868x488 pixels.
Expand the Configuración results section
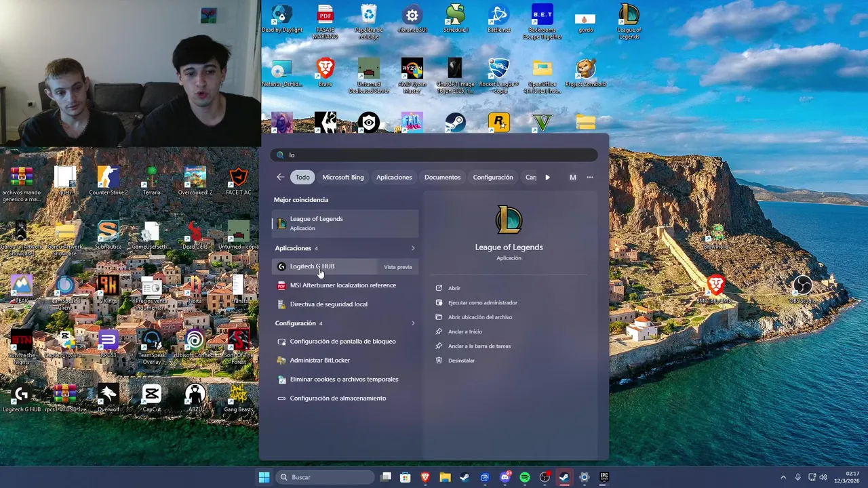[x=412, y=323]
